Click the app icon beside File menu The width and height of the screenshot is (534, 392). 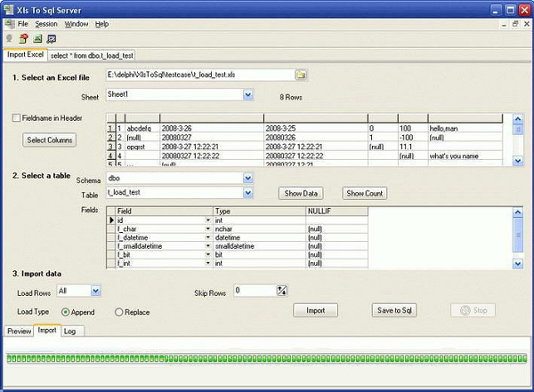10,24
